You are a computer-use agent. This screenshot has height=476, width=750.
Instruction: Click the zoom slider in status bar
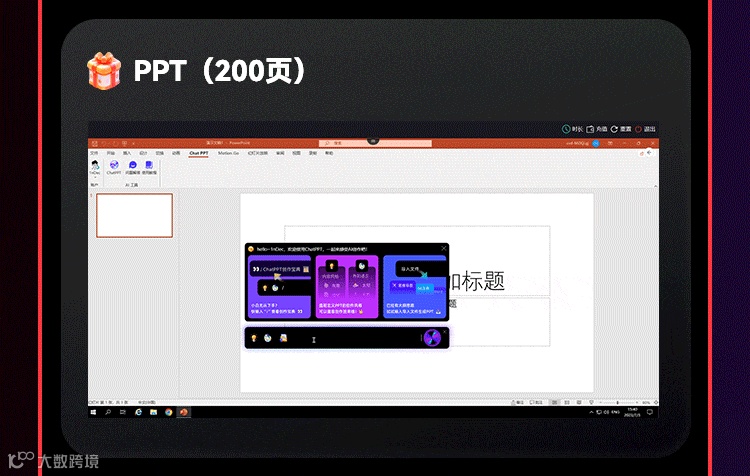click(x=618, y=402)
